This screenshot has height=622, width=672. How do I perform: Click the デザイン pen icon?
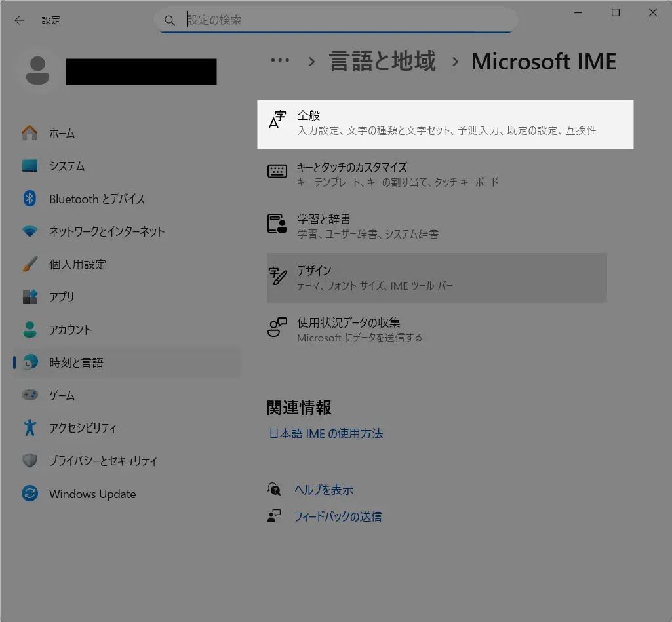click(277, 275)
